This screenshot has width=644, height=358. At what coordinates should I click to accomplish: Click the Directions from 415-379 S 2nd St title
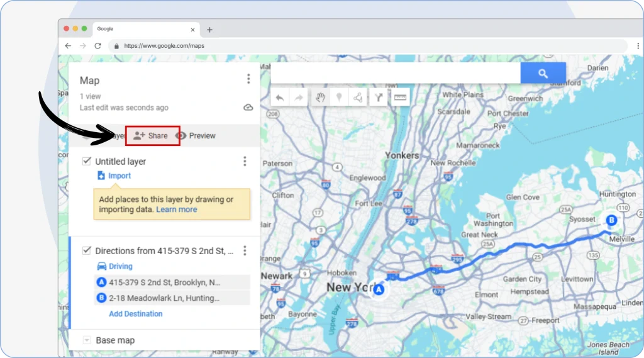pyautogui.click(x=164, y=250)
